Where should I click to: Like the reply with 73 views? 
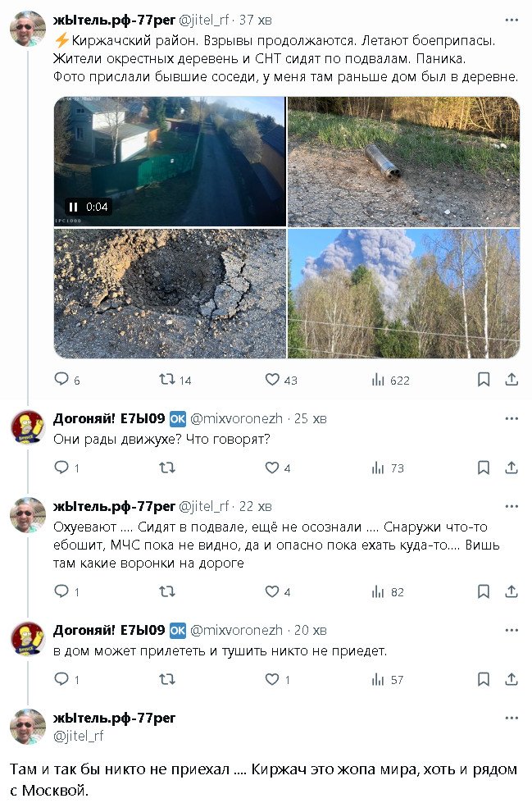pyautogui.click(x=272, y=468)
